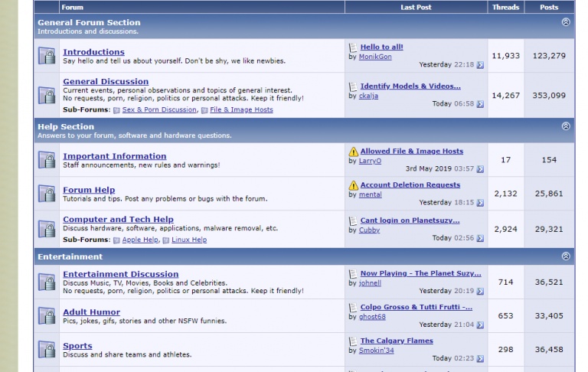
Task: Open the Linux Help sub-forum
Action: click(189, 240)
